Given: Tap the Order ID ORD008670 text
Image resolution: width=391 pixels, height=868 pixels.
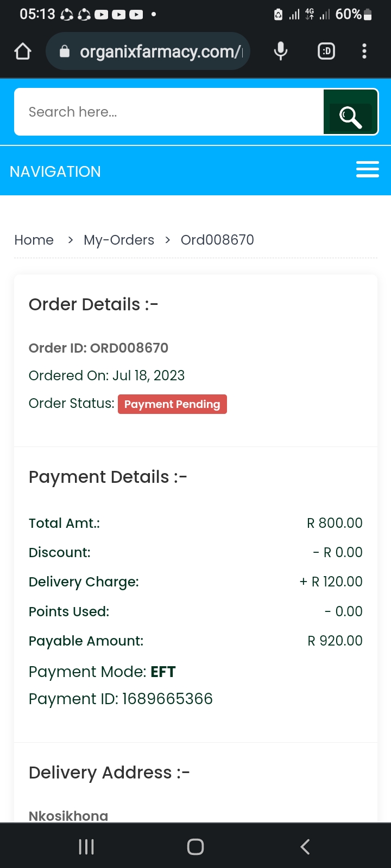Looking at the screenshot, I should 98,348.
